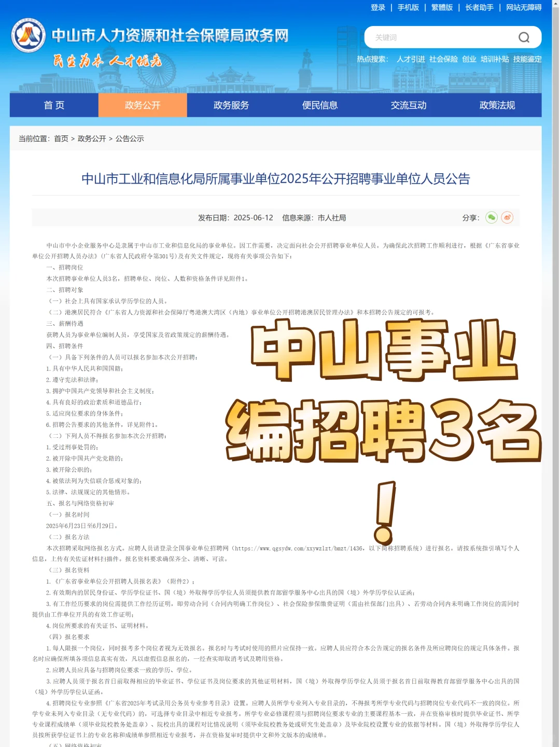Open the 政策法规 navigation menu
Screen dimensions: 560x747
click(x=497, y=105)
